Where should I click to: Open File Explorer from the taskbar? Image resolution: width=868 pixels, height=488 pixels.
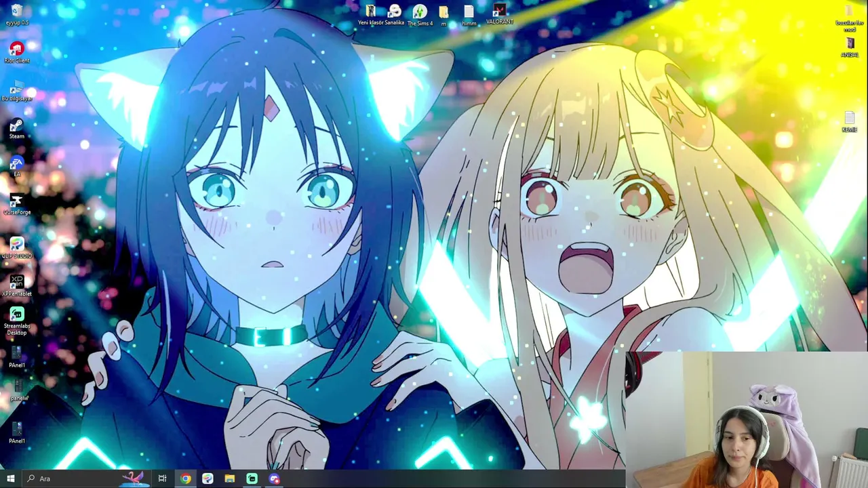[x=230, y=479]
